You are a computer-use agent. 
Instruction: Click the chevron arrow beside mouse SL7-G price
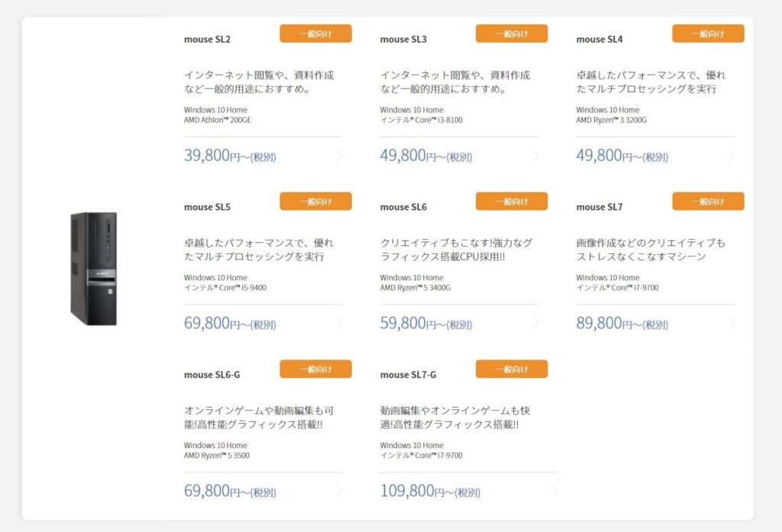click(x=554, y=491)
